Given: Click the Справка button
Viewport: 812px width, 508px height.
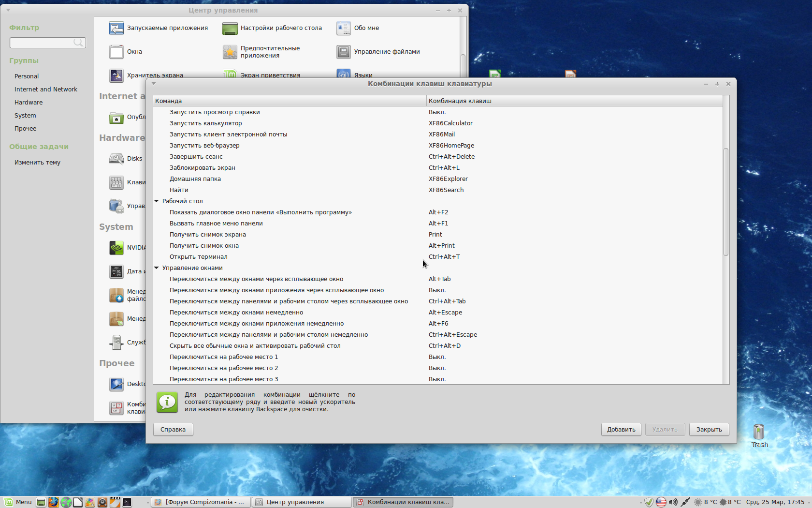Looking at the screenshot, I should click(x=173, y=430).
